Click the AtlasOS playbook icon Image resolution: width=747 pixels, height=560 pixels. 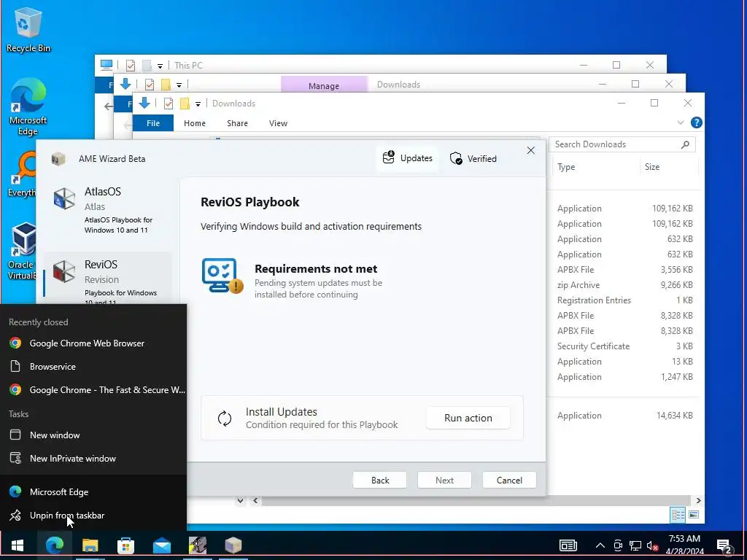pos(64,198)
